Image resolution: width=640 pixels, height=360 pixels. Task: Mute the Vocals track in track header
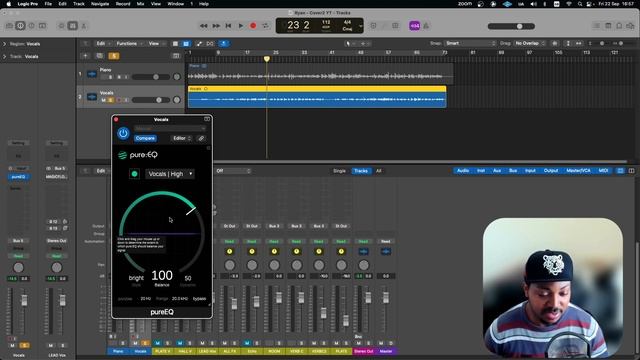[x=103, y=100]
